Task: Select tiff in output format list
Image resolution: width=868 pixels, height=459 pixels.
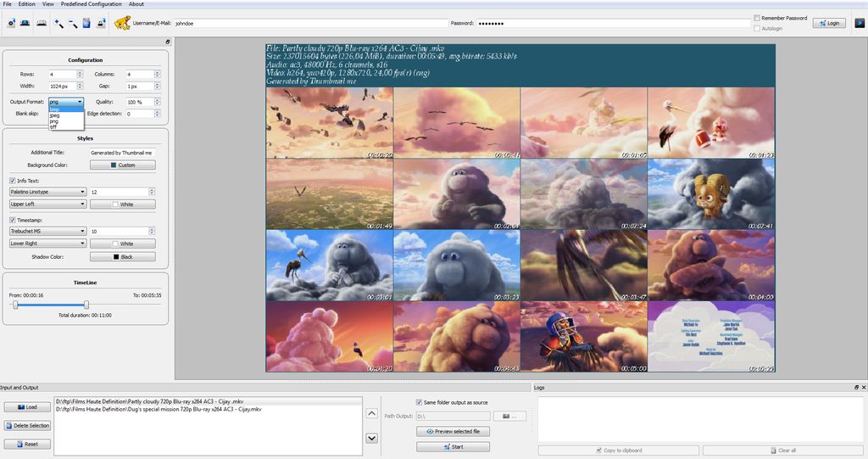Action: (66, 126)
